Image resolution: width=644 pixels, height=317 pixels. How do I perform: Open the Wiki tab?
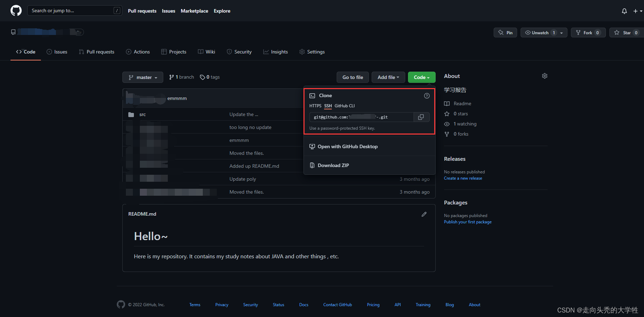pyautogui.click(x=206, y=52)
